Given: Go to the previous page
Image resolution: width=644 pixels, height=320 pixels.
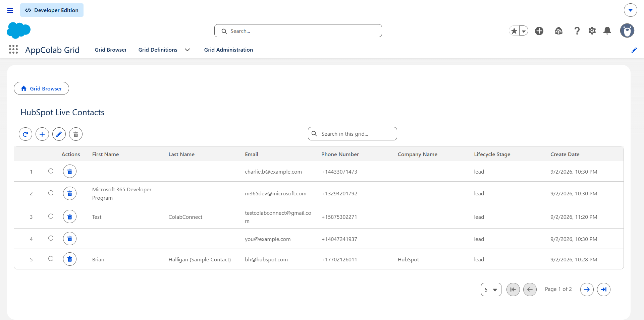Looking at the screenshot, I should 530,290.
